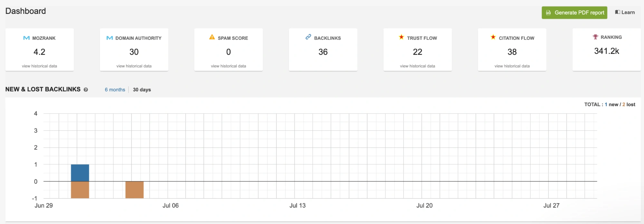
Task: View historical data for Citation Flow
Action: [512, 66]
